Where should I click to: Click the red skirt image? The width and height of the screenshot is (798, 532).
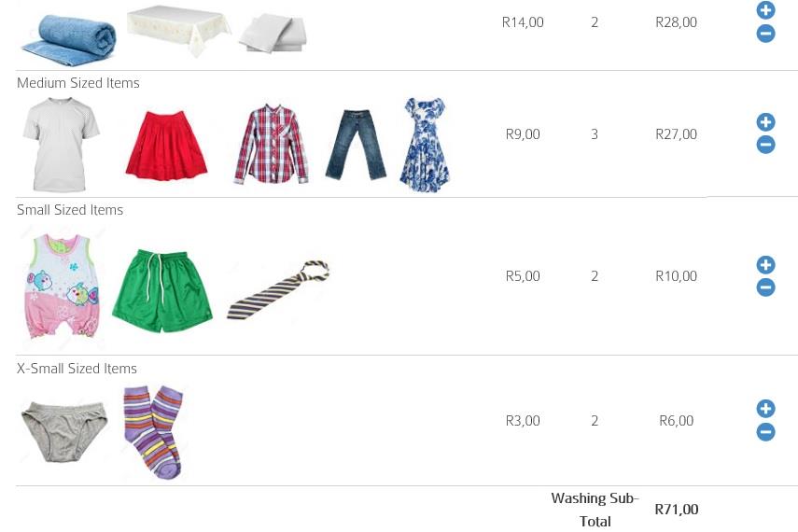pos(166,147)
